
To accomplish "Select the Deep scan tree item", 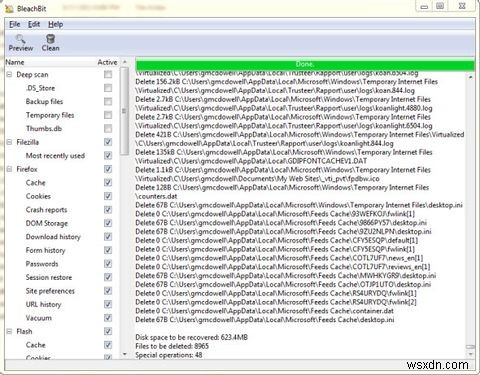I will pyautogui.click(x=32, y=75).
